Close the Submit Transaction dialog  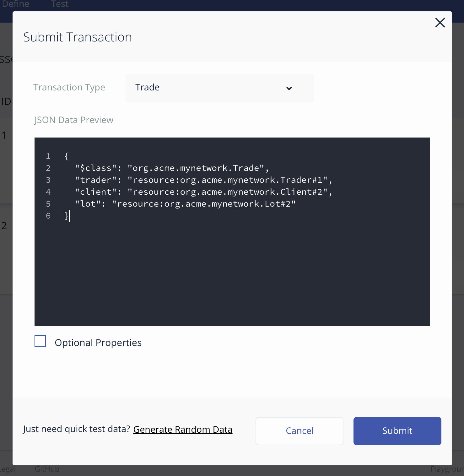click(x=440, y=23)
